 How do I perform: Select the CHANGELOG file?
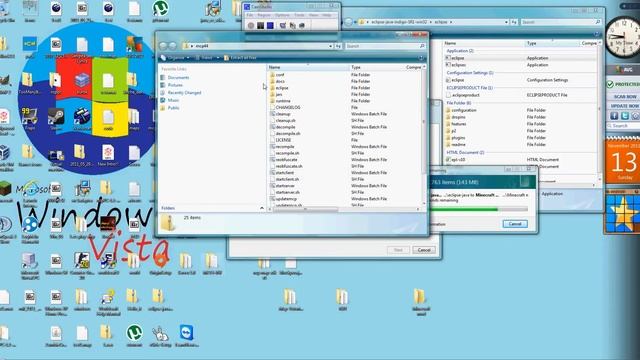point(285,107)
